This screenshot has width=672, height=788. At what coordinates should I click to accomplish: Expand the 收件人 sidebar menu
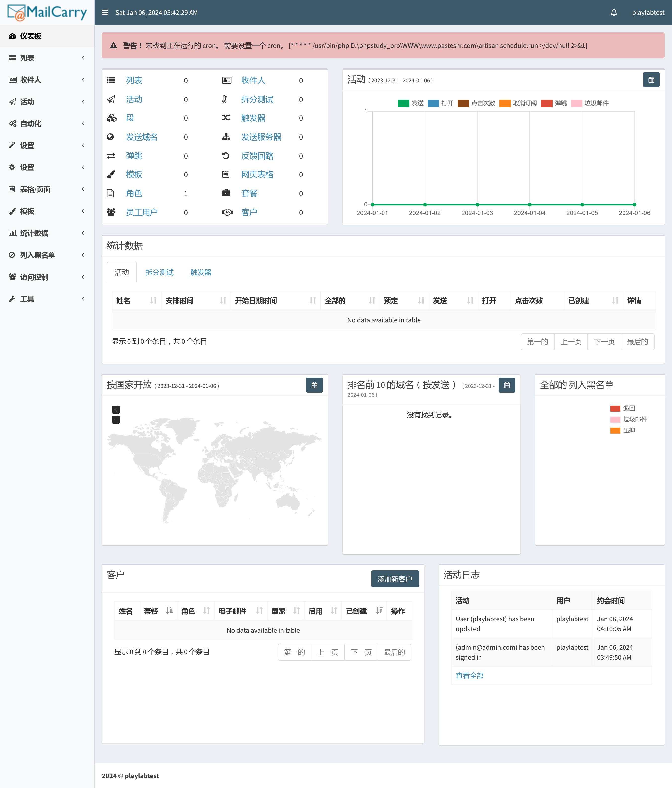[47, 80]
